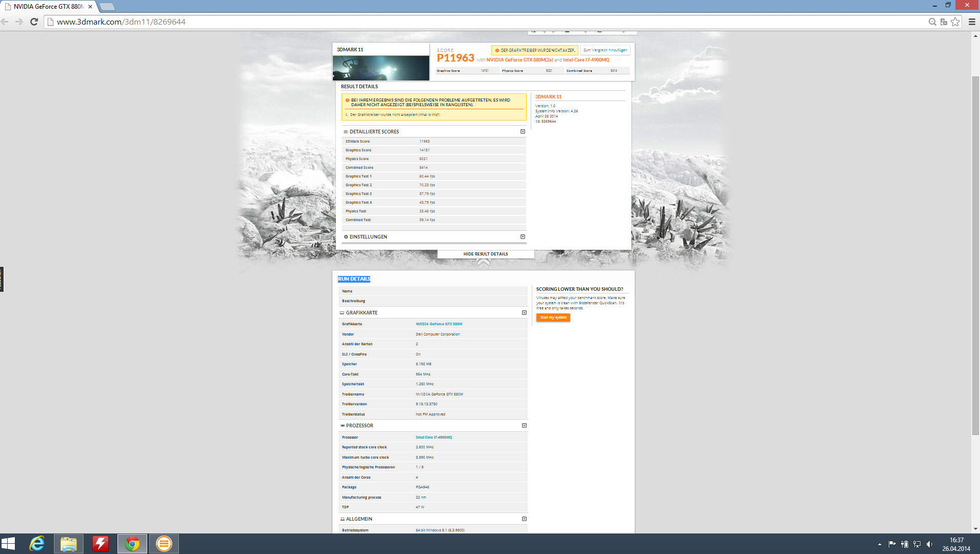Click the Combined Test 39.14 fps row
This screenshot has height=554, width=980.
pyautogui.click(x=434, y=220)
